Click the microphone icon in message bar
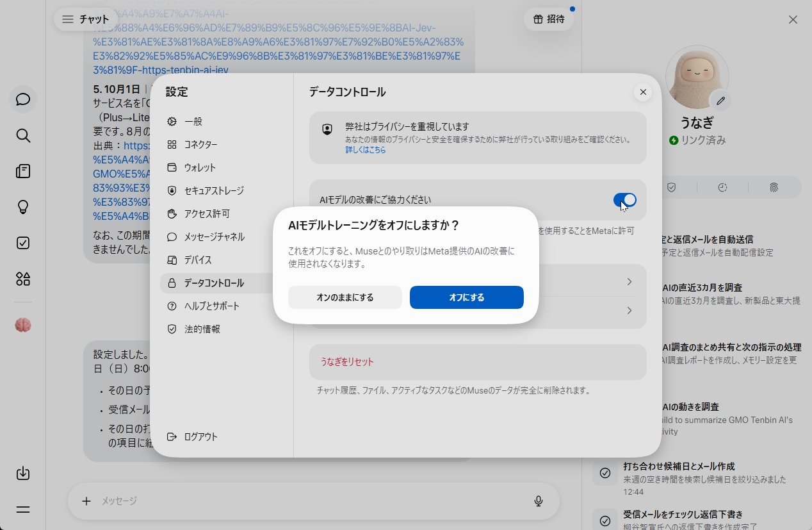This screenshot has width=812, height=530. (x=539, y=501)
